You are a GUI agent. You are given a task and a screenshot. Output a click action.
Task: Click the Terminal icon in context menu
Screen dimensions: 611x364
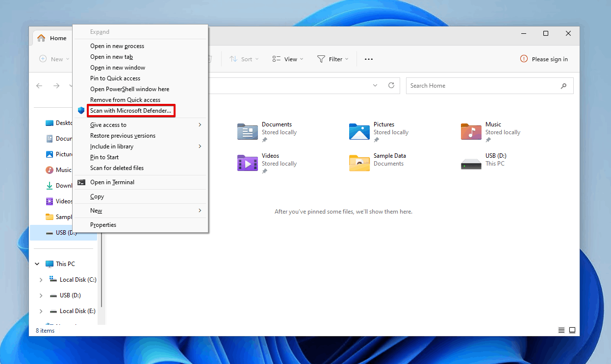pos(81,182)
